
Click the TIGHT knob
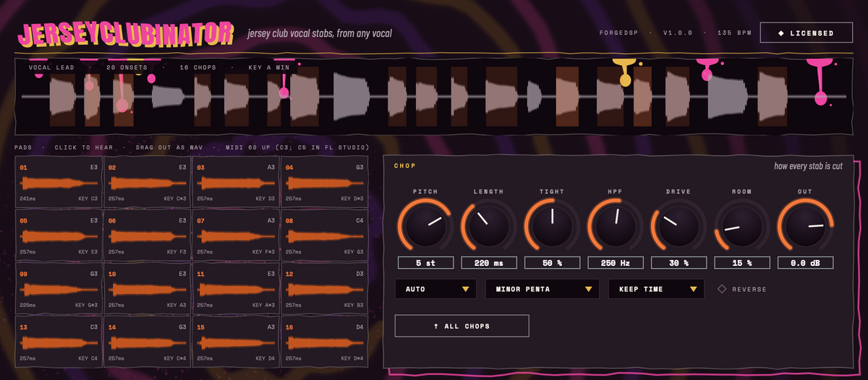552,225
